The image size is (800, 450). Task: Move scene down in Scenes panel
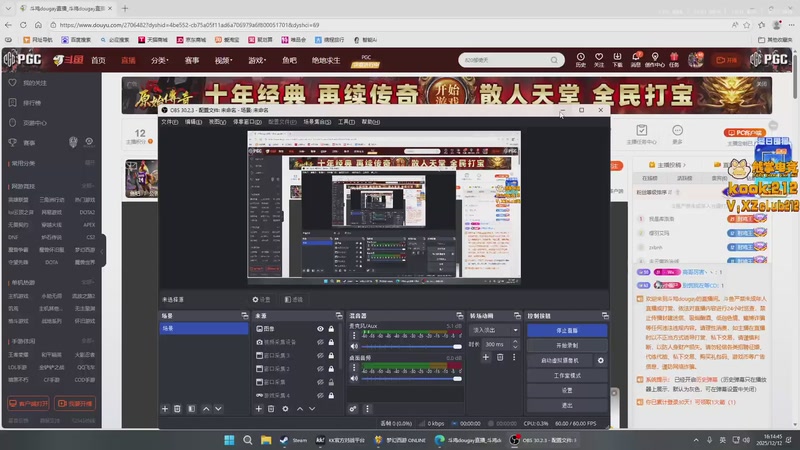[x=218, y=409]
